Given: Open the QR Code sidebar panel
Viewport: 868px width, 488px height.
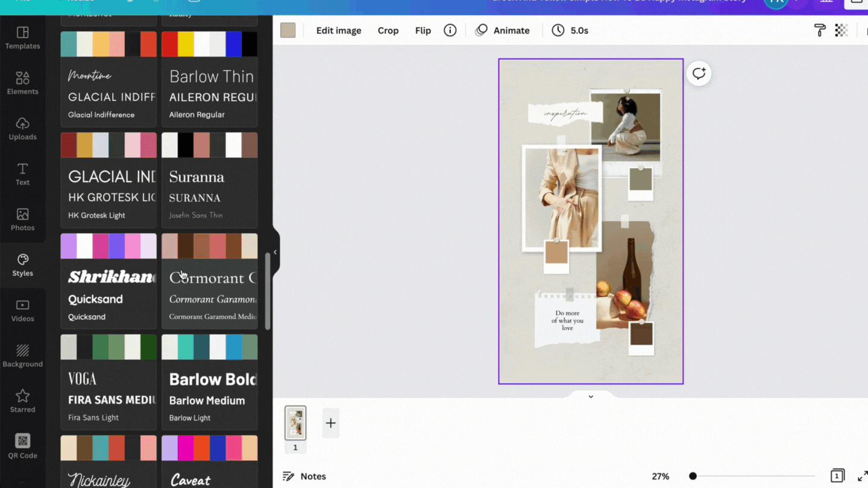Looking at the screenshot, I should (x=22, y=446).
